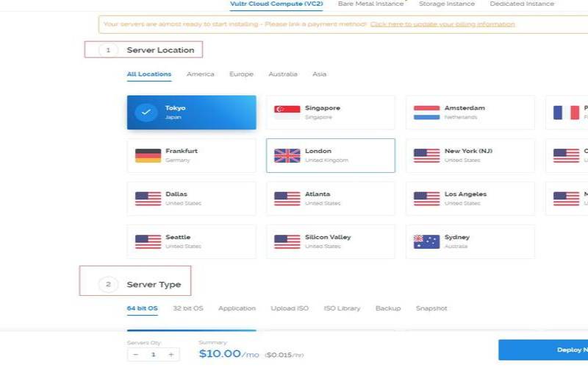Select the Dallas location card
Screen dimensions: 588x368
pos(192,199)
